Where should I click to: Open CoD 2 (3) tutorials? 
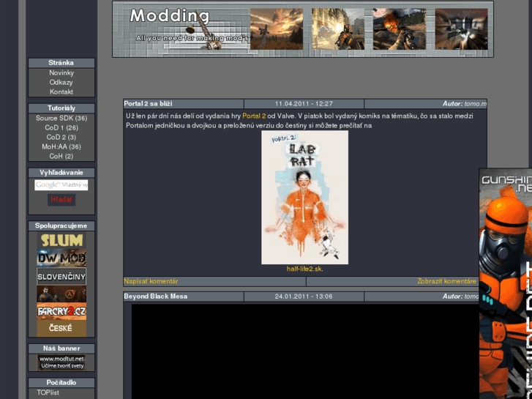61,137
